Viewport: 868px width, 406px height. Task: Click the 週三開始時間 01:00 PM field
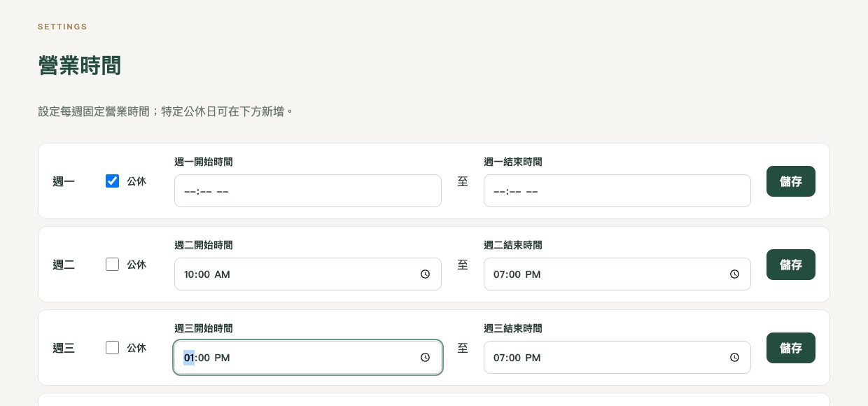pyautogui.click(x=308, y=358)
